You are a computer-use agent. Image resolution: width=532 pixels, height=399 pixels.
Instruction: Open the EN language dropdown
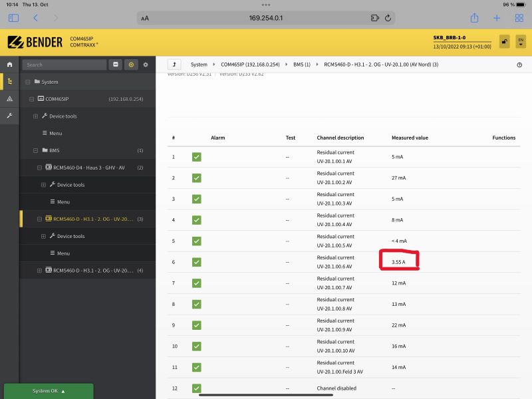pos(521,42)
